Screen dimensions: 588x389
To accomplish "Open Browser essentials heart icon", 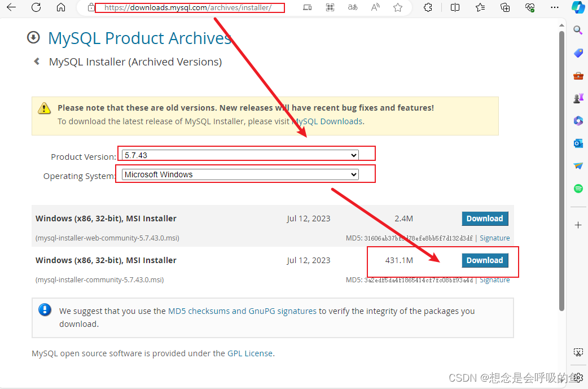I will coord(530,7).
